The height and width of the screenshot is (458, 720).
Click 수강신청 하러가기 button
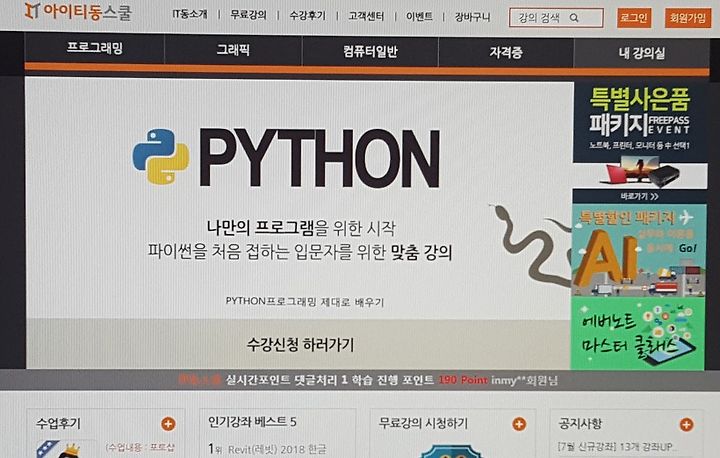[300, 344]
